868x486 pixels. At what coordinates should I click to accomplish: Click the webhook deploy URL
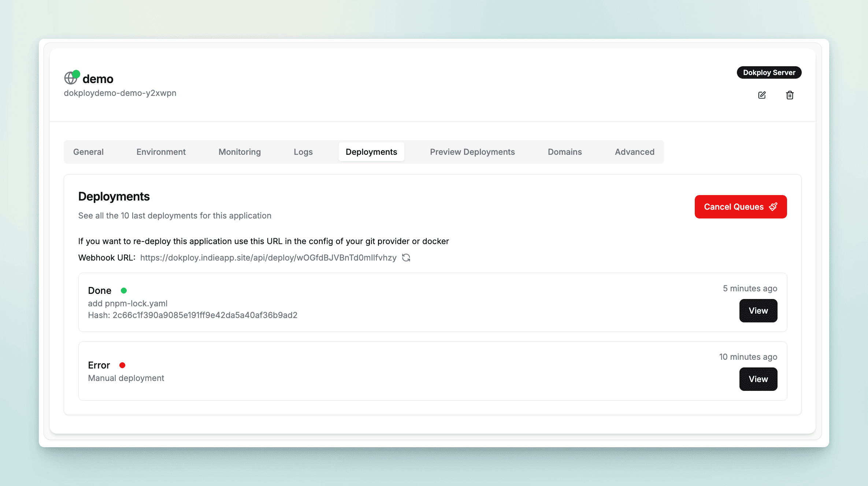[x=268, y=258]
